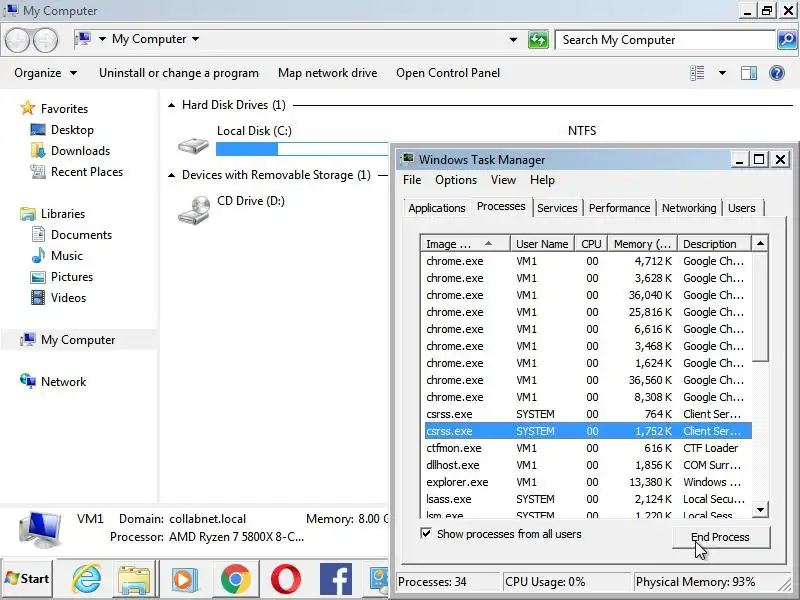Open Desktop in the Favorites list
The width and height of the screenshot is (800, 600).
[72, 130]
